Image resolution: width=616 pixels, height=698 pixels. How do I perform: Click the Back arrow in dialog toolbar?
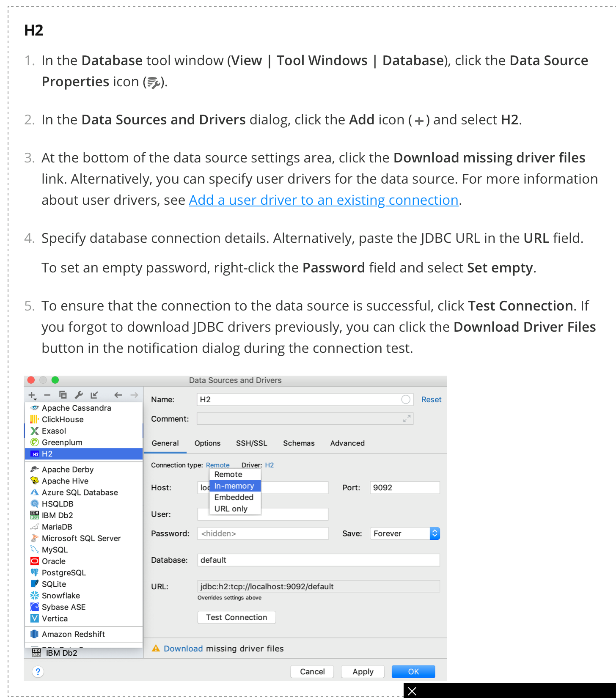[118, 395]
